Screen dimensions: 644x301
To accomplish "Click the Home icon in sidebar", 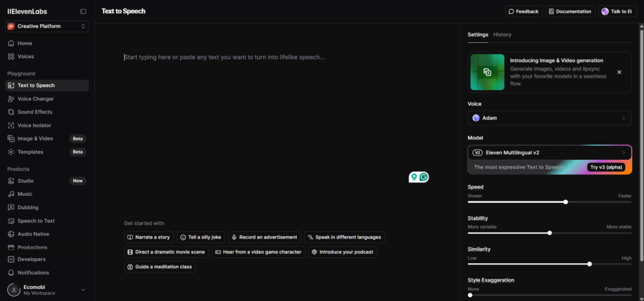I will pyautogui.click(x=11, y=43).
